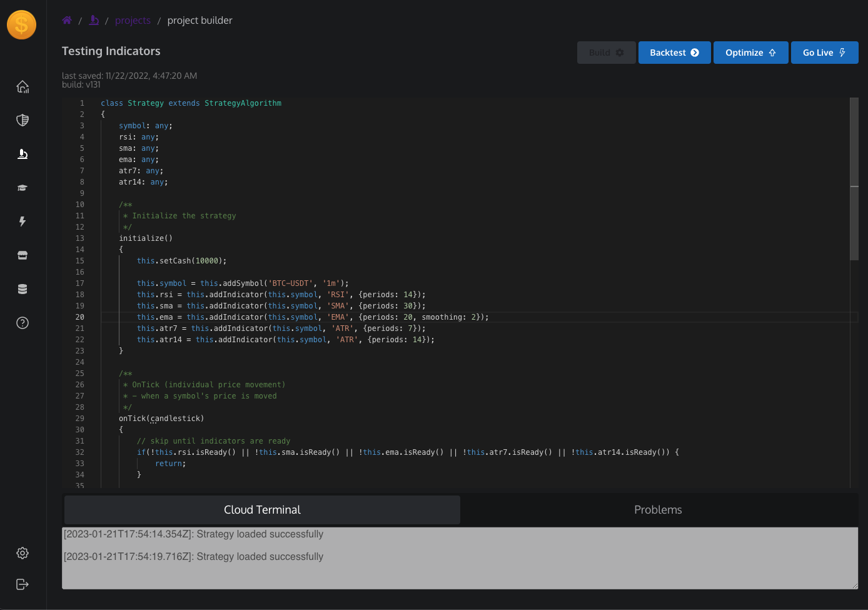Click the 'initialize()' method name
Image resolution: width=868 pixels, height=610 pixels.
(146, 238)
